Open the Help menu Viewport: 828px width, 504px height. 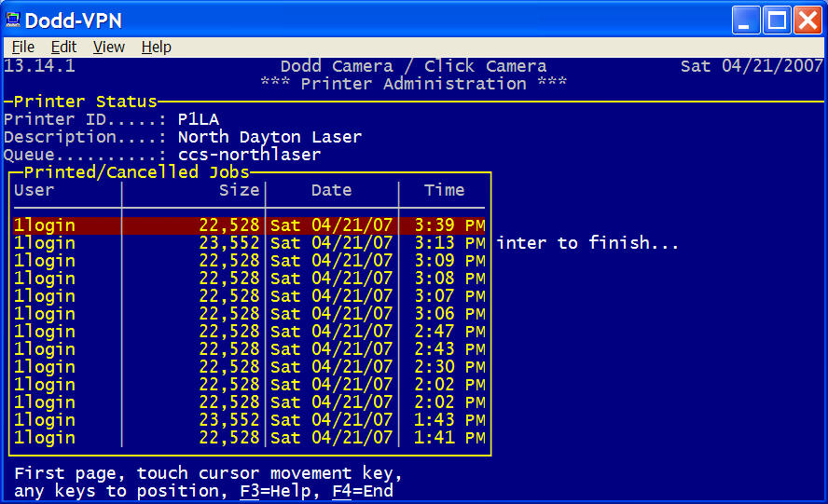(x=156, y=47)
